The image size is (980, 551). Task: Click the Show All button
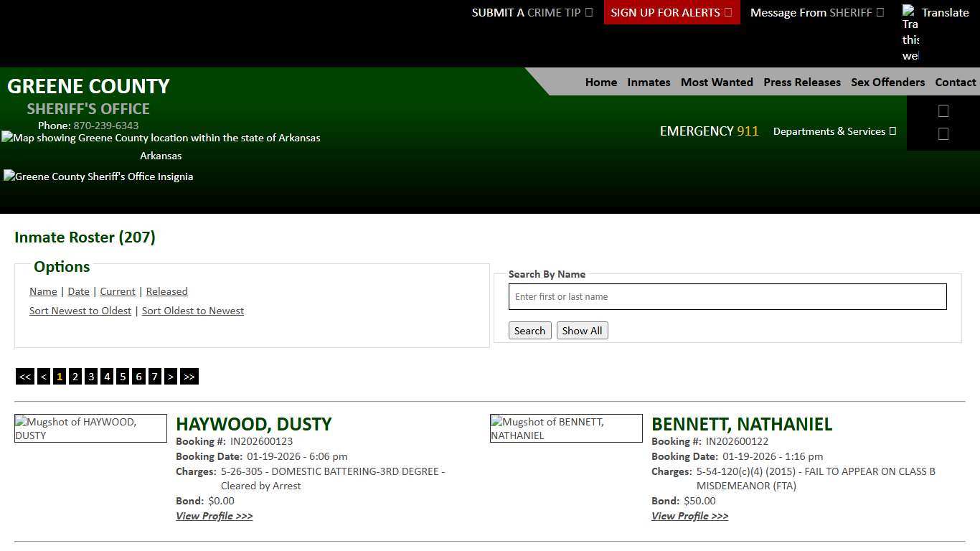coord(582,330)
